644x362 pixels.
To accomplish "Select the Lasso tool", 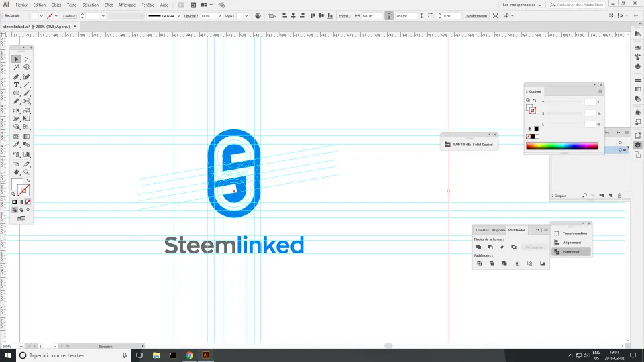I will tap(27, 67).
